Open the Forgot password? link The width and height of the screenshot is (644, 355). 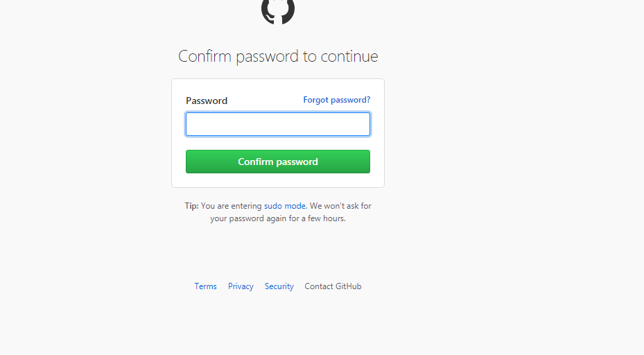337,100
